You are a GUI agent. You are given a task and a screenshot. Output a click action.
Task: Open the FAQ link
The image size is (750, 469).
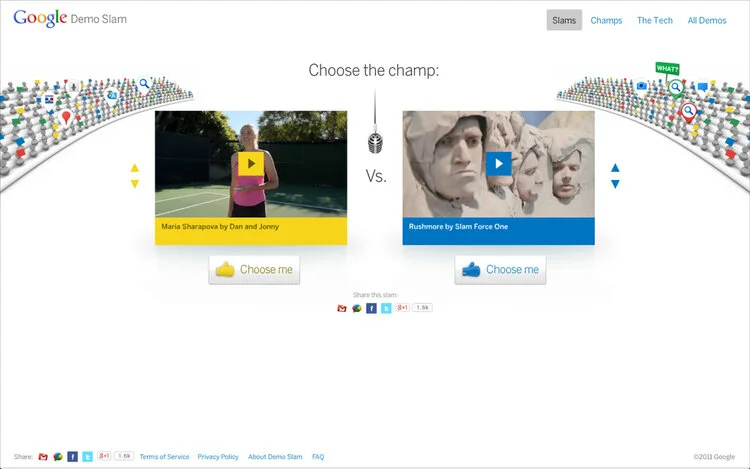pos(318,457)
